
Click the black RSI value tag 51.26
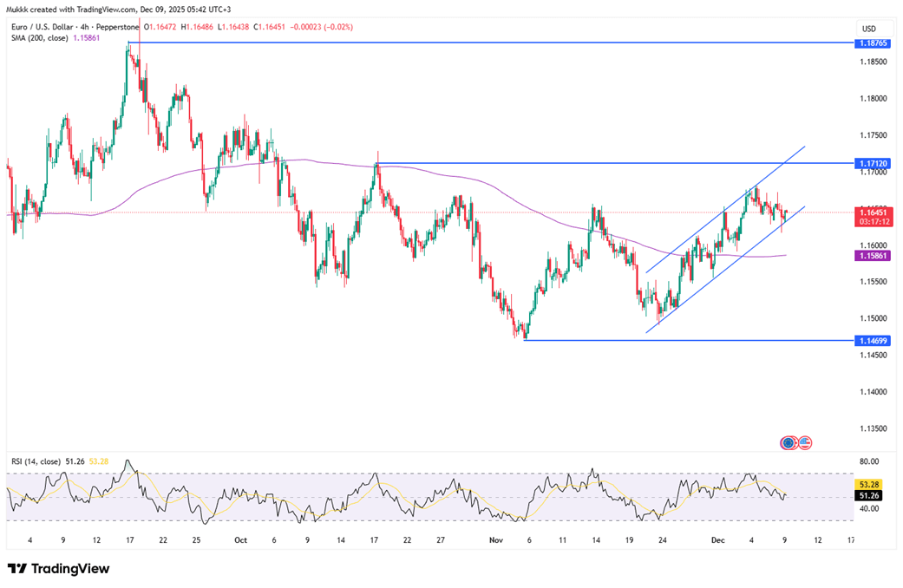pyautogui.click(x=870, y=495)
